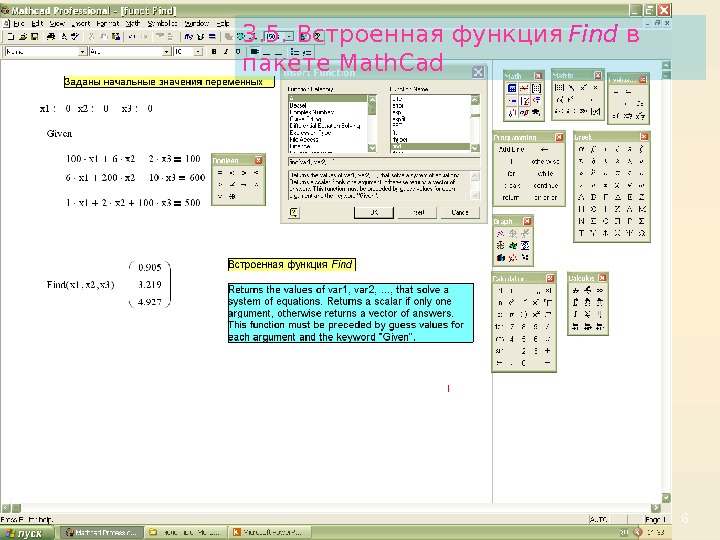Insert alpha from Greek palette
This screenshot has width=720, height=540.
[581, 149]
